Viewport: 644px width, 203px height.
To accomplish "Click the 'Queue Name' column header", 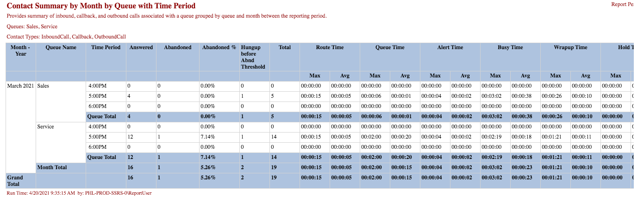I will point(61,47).
